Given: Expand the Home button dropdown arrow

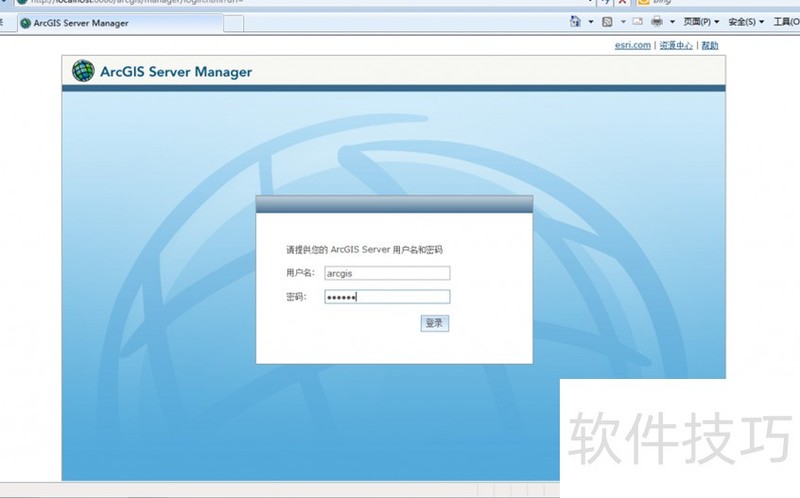Looking at the screenshot, I should point(590,21).
